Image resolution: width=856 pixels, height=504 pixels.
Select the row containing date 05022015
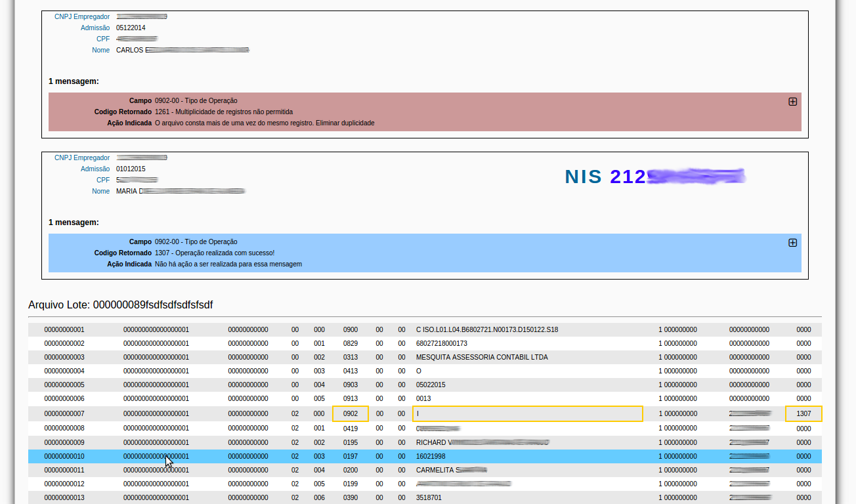[431, 385]
